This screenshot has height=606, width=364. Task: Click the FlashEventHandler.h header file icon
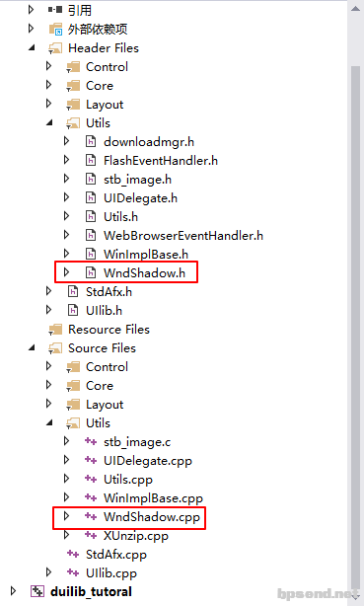(91, 161)
